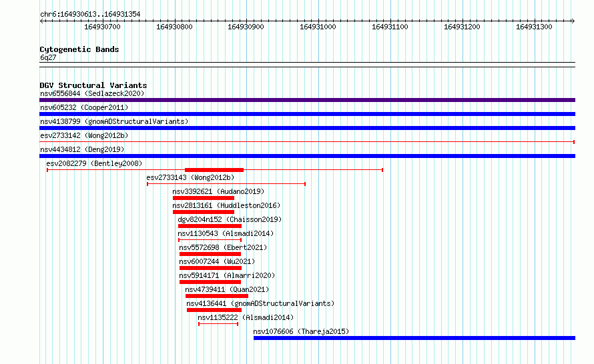Open nsv605232 (Cooper2011) variant label
The height and width of the screenshot is (364, 594).
84,107
